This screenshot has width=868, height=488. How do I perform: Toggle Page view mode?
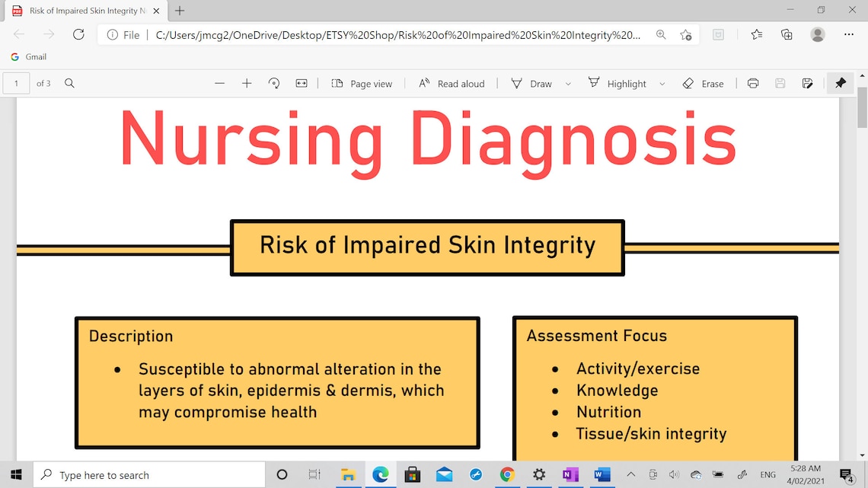coord(362,83)
